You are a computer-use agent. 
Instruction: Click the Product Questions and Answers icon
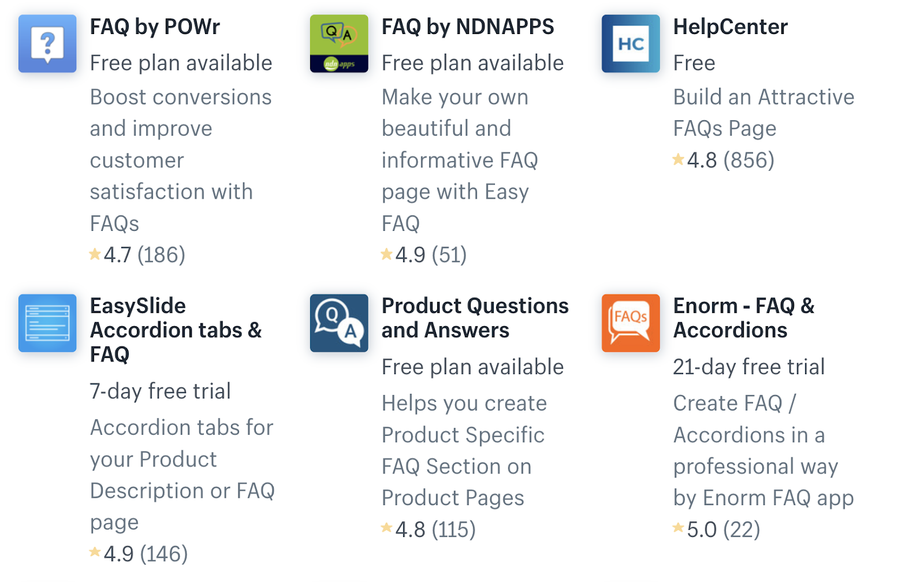(x=339, y=323)
